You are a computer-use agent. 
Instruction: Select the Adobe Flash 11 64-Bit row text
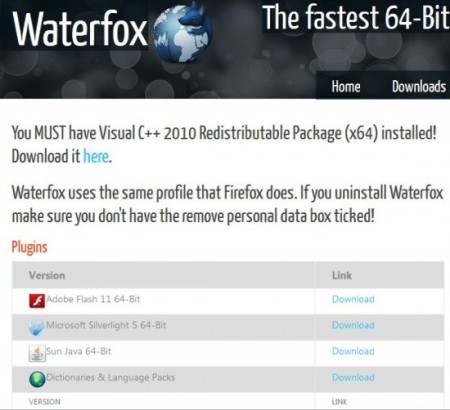93,299
